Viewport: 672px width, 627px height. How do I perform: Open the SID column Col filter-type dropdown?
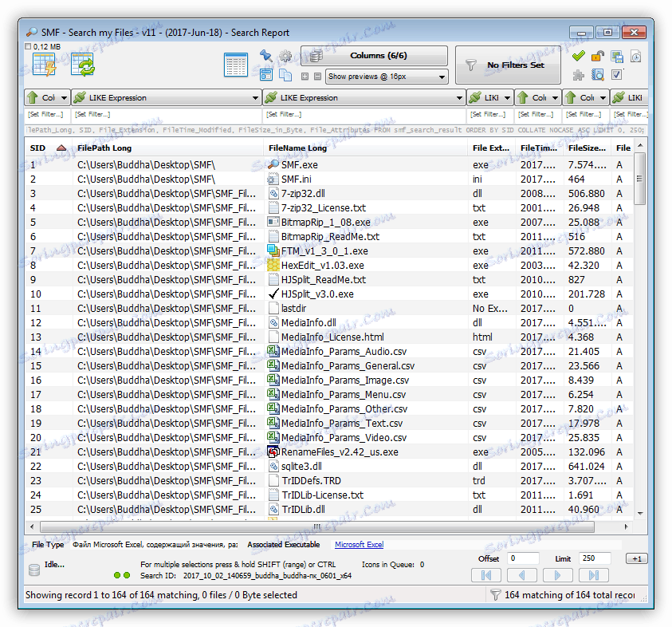coord(47,98)
